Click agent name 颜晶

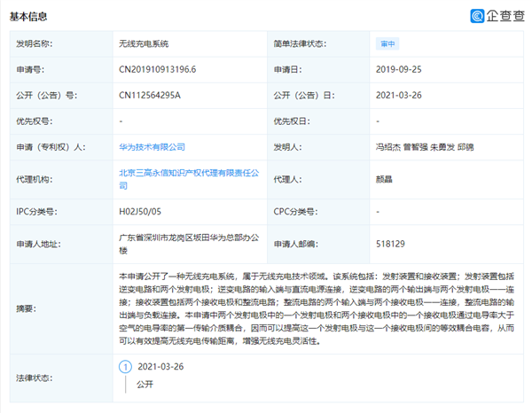(386, 178)
